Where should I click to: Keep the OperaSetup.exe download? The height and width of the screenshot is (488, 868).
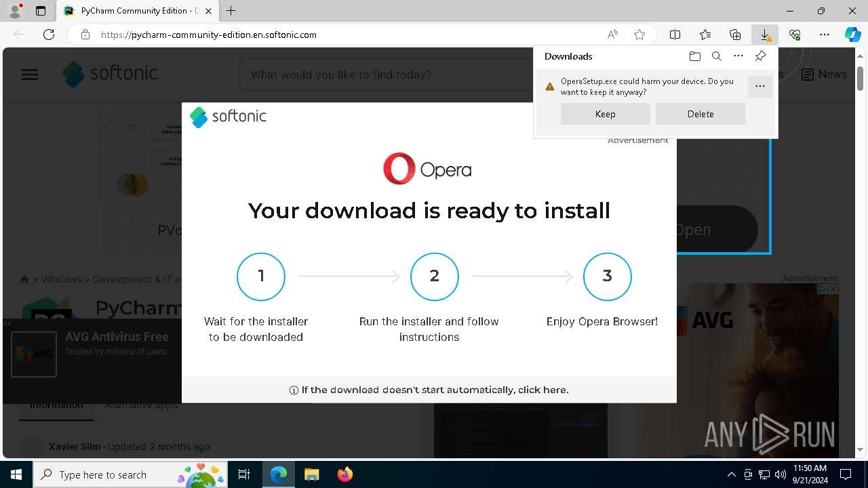click(606, 114)
